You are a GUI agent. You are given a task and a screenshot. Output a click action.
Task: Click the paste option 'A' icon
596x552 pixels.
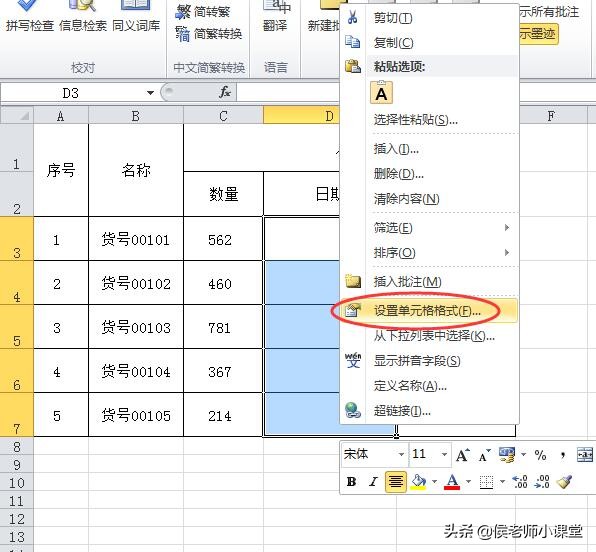tap(381, 92)
